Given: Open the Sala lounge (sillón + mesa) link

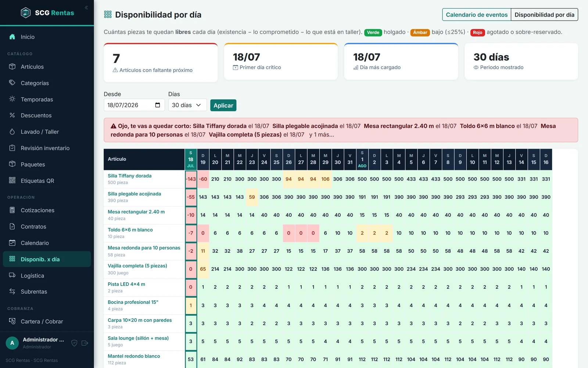Looking at the screenshot, I should click(138, 338).
